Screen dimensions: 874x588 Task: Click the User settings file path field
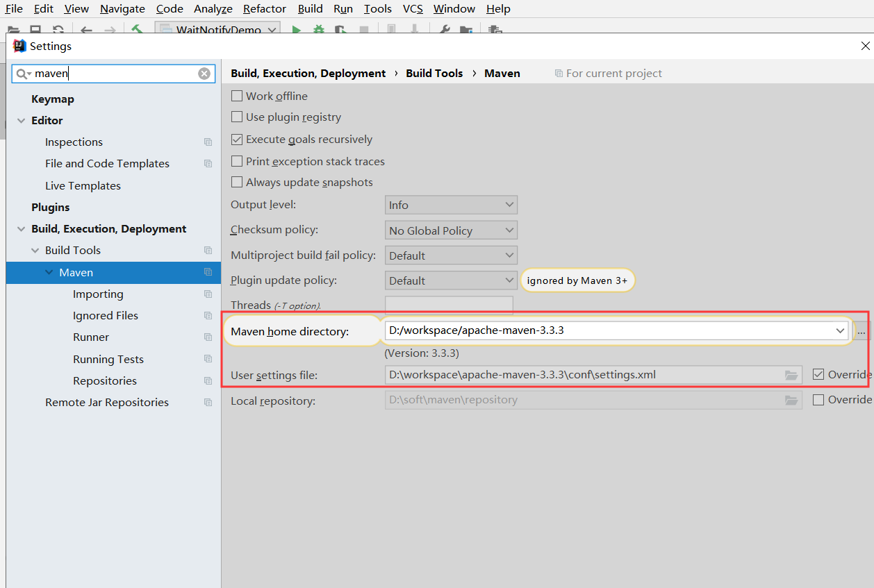tap(593, 375)
